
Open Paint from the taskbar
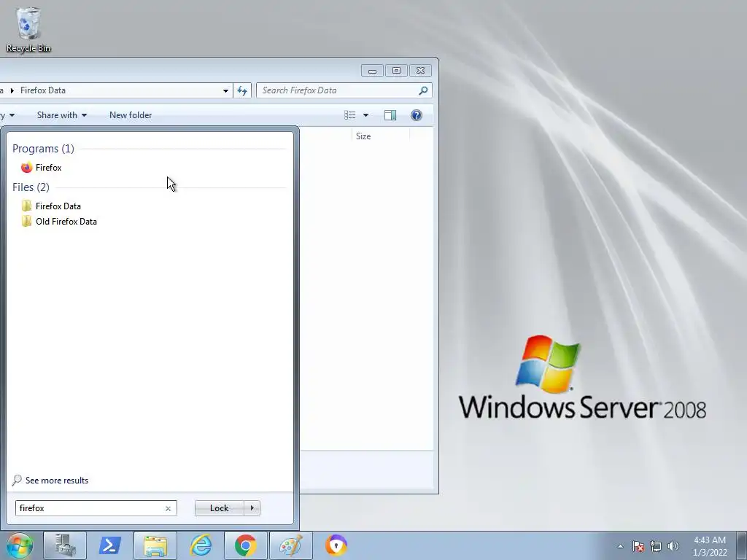pos(290,545)
